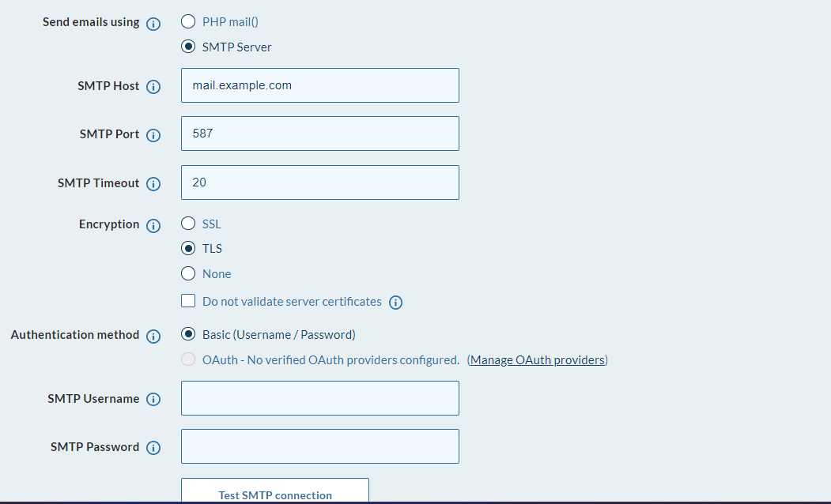Viewport: 831px width, 504px height.
Task: Click the Encryption info icon
Action: [155, 225]
